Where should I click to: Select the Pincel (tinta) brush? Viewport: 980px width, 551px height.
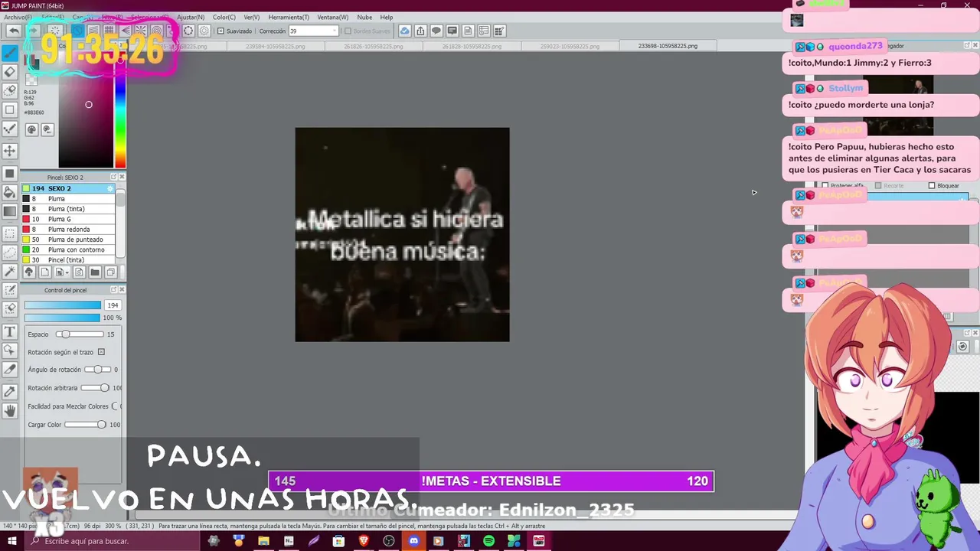point(68,260)
